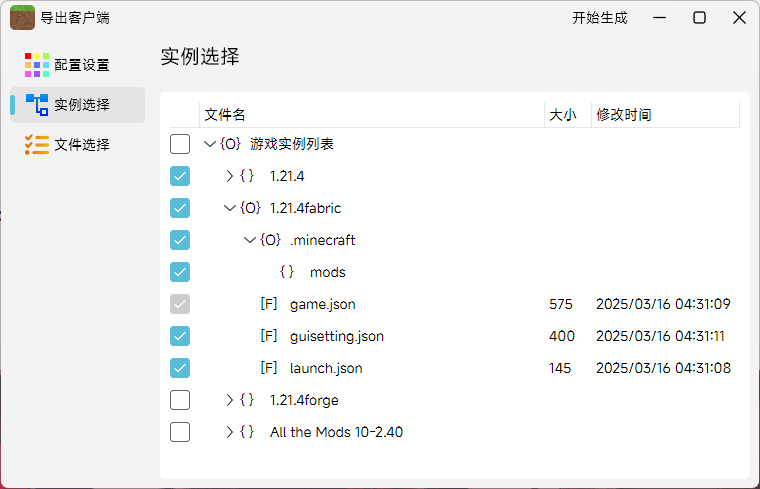Click the { } folder icon beside mods

pyautogui.click(x=287, y=272)
